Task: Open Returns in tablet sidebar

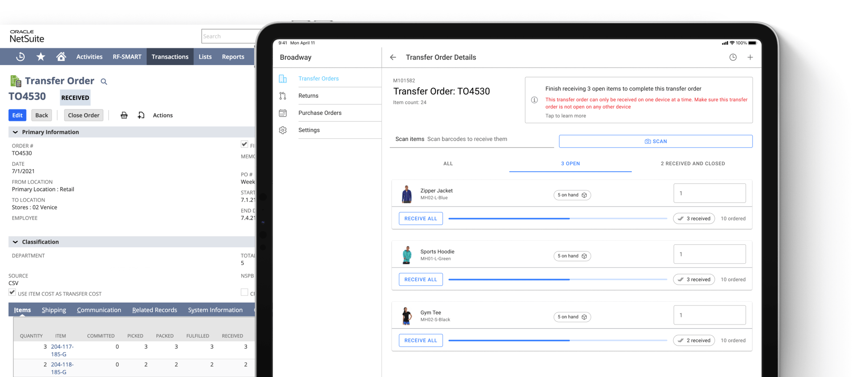Action: tap(308, 96)
